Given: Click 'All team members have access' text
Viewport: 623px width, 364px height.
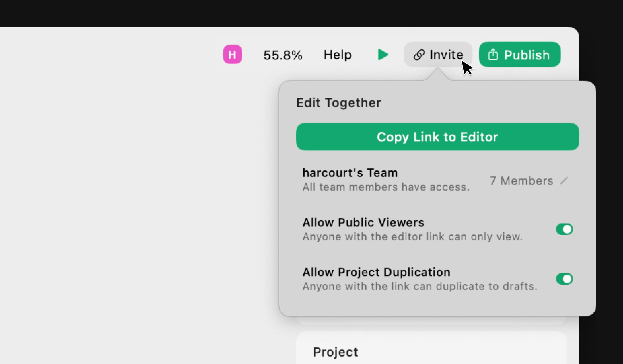Looking at the screenshot, I should 386,187.
